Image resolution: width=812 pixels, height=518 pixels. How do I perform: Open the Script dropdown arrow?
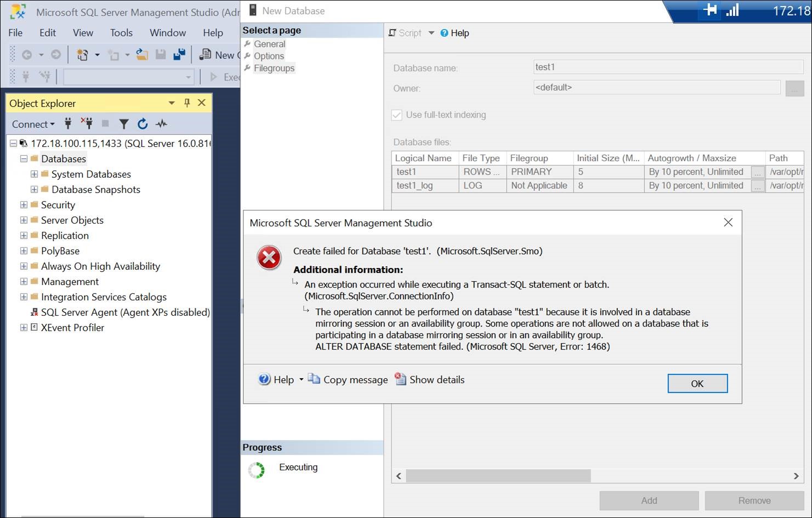[x=431, y=33]
